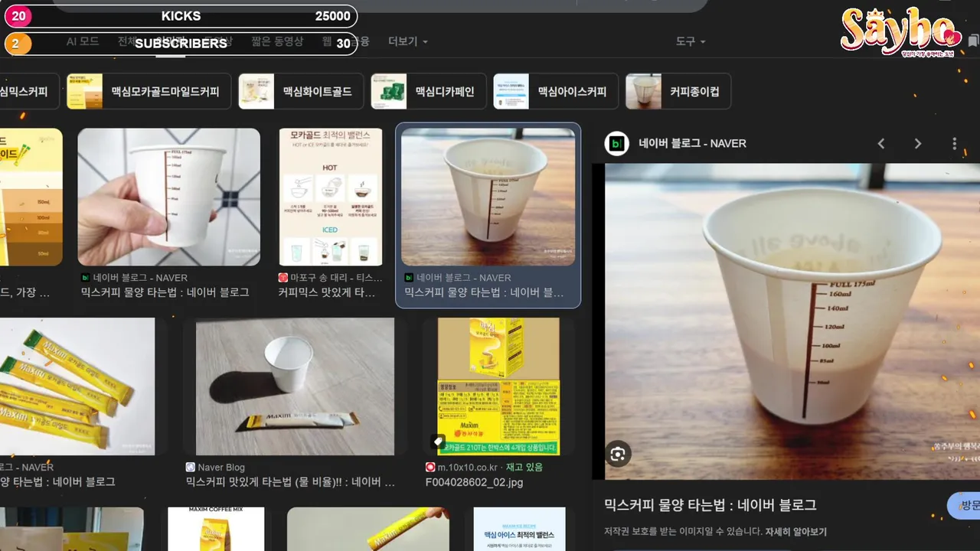Viewport: 980px width, 551px height.
Task: Open selected paper cup on table thumbnail
Action: (x=488, y=197)
